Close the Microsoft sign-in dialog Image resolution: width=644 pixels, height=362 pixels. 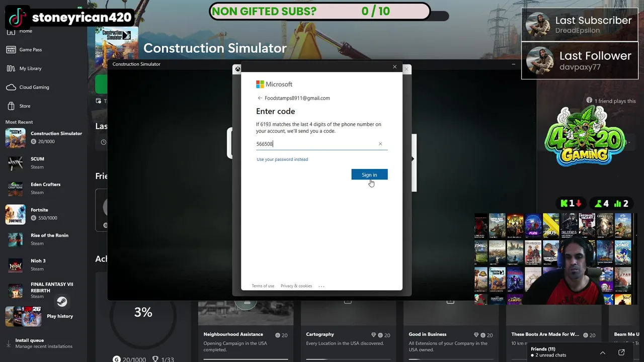[394, 66]
